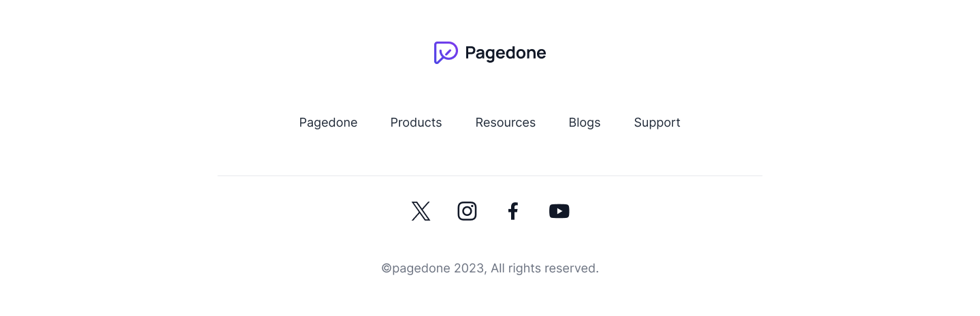
Task: Follow Pagedone on X via the icon
Action: pyautogui.click(x=421, y=211)
